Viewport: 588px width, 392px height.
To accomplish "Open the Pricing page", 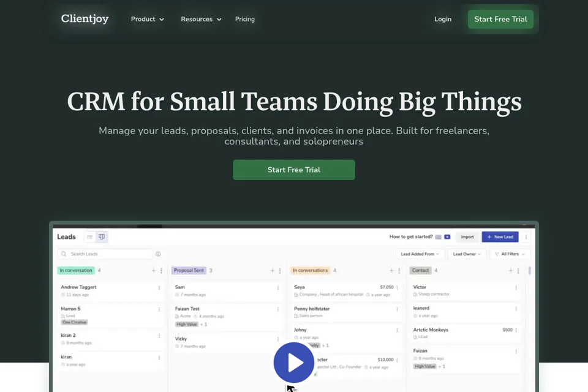I will [x=245, y=19].
